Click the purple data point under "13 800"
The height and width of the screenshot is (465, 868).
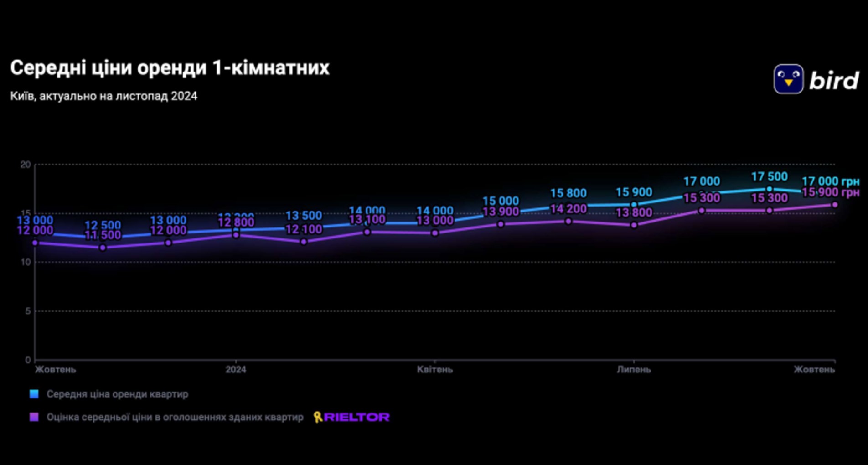tap(634, 225)
